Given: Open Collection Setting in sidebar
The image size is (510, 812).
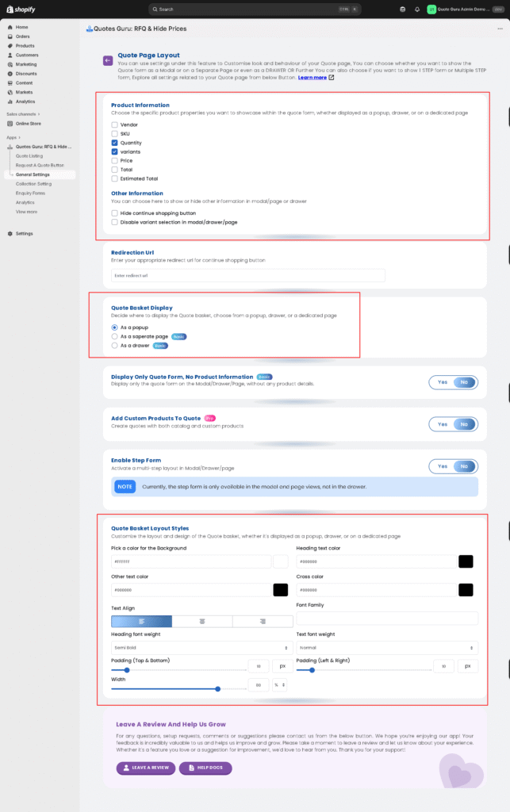Looking at the screenshot, I should click(x=33, y=183).
